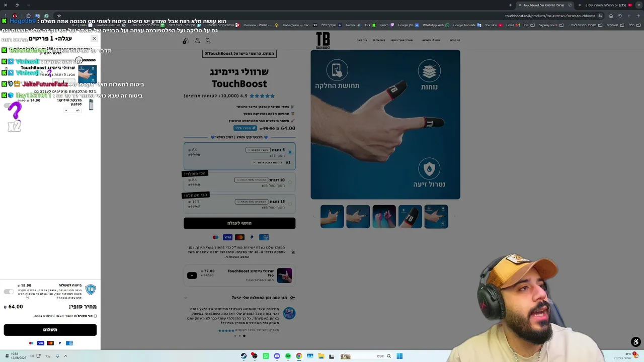
Task: Open WhatsApp from the taskbar
Action: click(266, 356)
